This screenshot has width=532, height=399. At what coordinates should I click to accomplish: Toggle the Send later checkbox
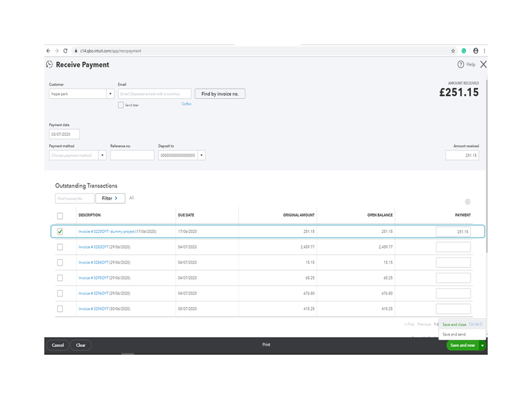[x=121, y=105]
